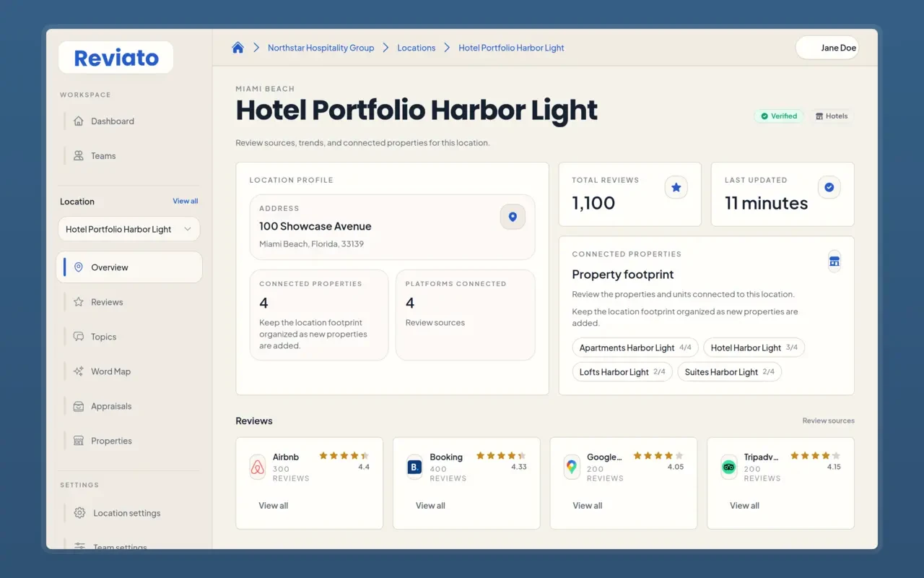This screenshot has width=924, height=578.
Task: Click the Booking logo icon
Action: coord(414,467)
